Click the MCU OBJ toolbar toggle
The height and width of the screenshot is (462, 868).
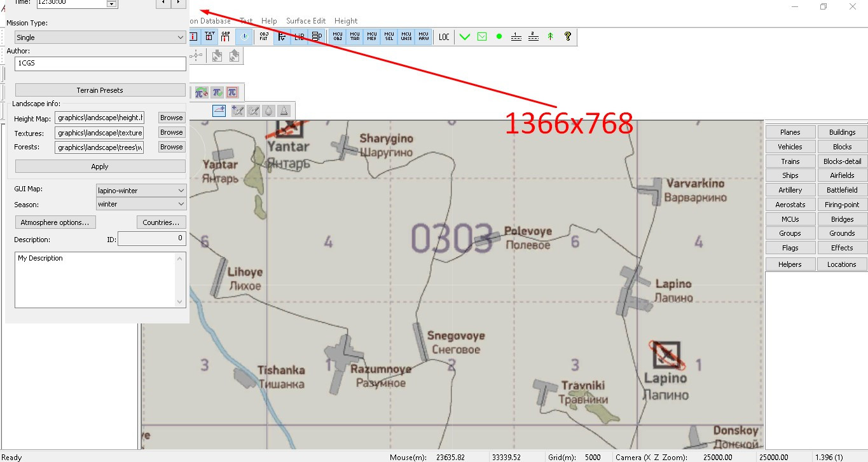point(338,36)
